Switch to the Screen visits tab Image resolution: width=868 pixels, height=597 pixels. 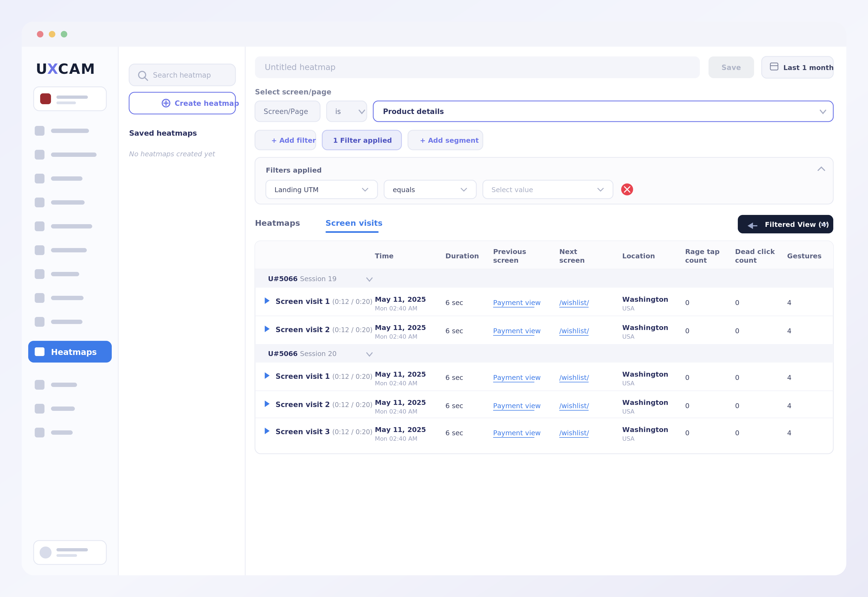[354, 223]
